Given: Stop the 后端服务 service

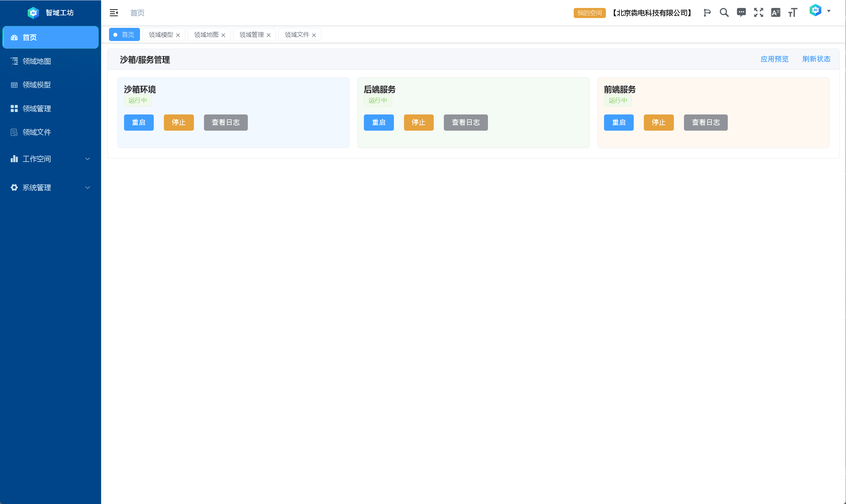Looking at the screenshot, I should click(x=418, y=122).
